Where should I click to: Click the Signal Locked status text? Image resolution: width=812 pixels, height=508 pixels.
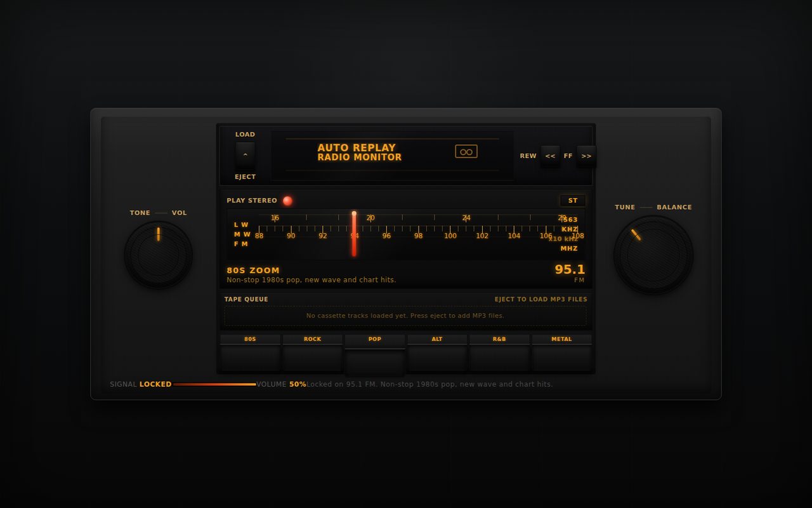pos(141,384)
